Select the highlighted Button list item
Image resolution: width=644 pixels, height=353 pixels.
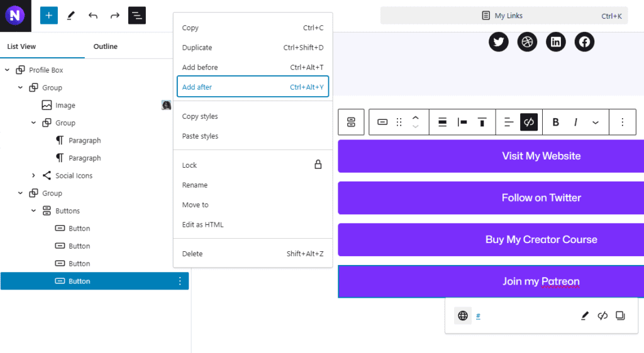pos(94,281)
